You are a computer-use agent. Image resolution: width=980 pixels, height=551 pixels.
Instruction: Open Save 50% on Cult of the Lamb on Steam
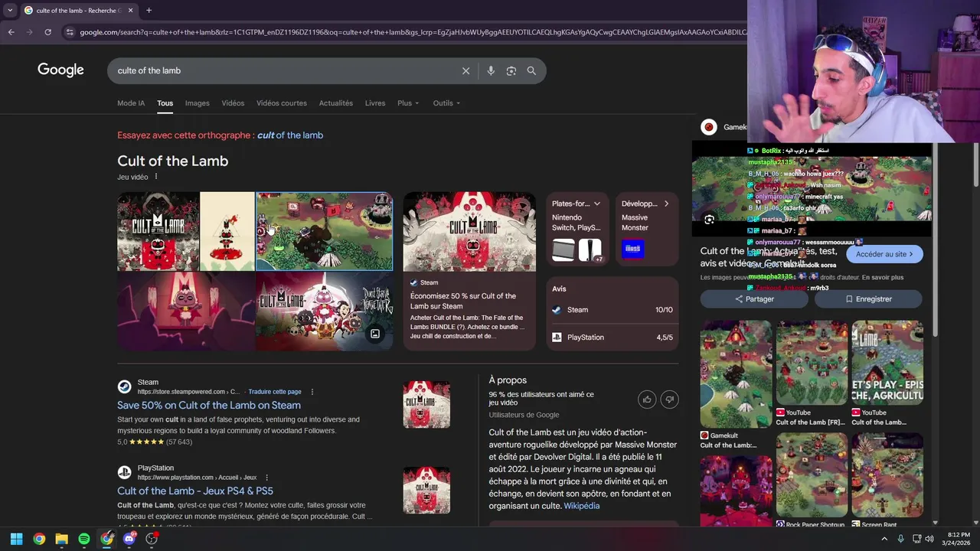209,406
